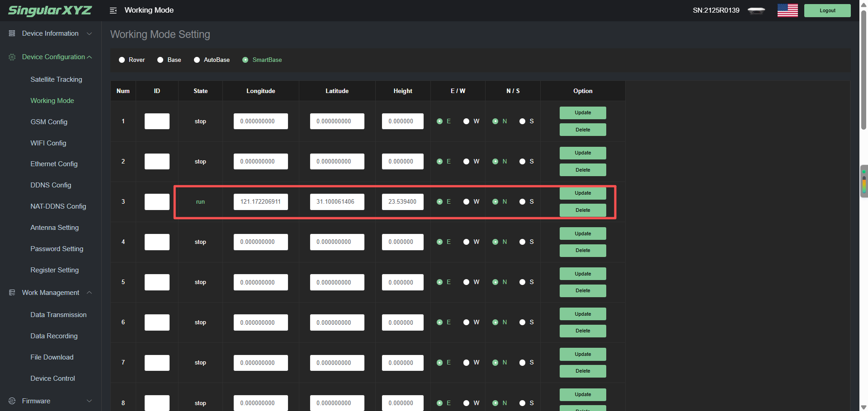Open Antenna Setting page
Image resolution: width=868 pixels, height=411 pixels.
point(54,228)
